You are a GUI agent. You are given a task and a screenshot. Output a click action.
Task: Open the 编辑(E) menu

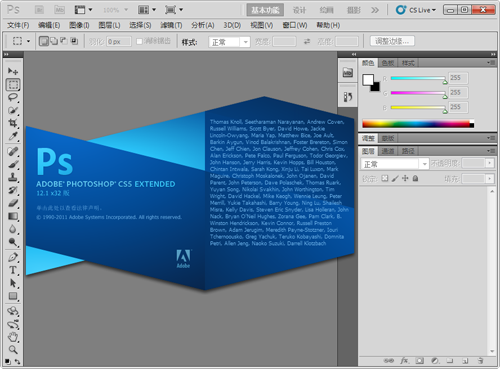(x=49, y=25)
